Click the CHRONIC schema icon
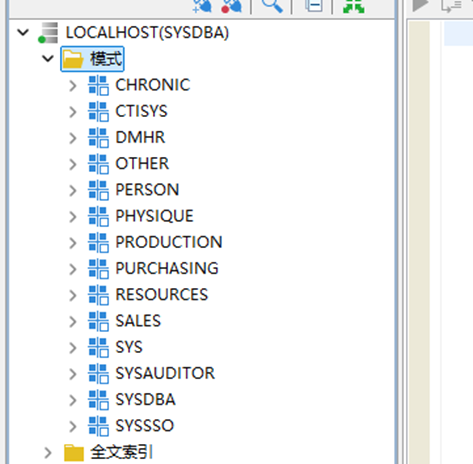Image resolution: width=473 pixels, height=464 pixels. point(98,85)
